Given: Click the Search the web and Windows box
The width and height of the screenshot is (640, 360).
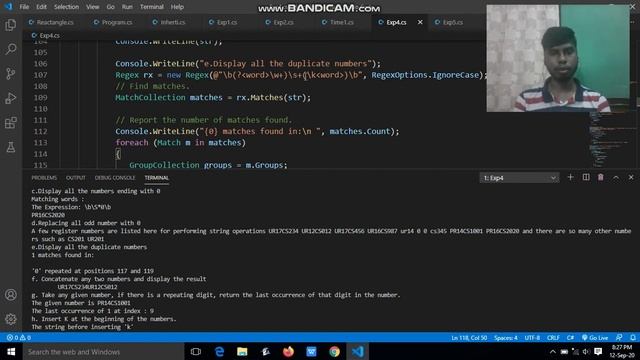Looking at the screenshot, I should coord(103,351).
